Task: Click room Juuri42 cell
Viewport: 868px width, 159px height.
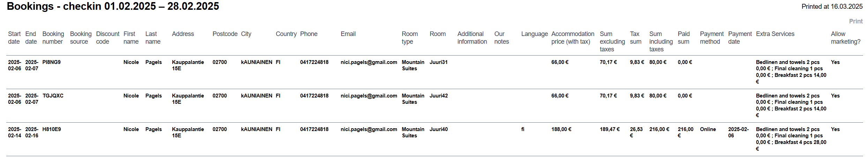Action: [x=439, y=96]
